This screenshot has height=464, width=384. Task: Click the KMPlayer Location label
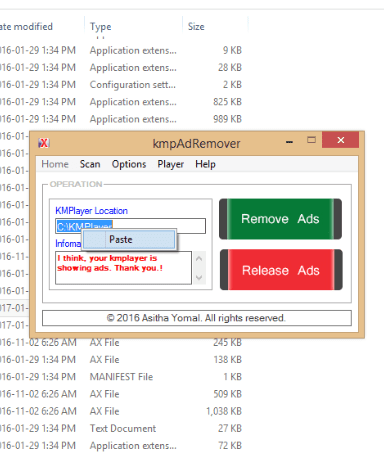coord(91,211)
